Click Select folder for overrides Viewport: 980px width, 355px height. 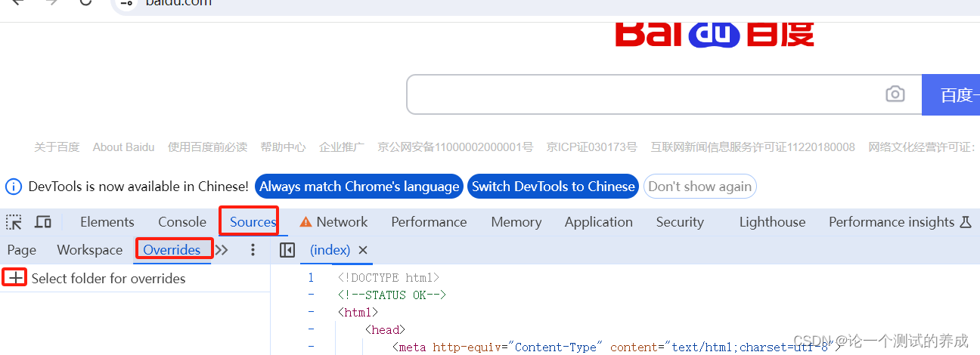[109, 278]
